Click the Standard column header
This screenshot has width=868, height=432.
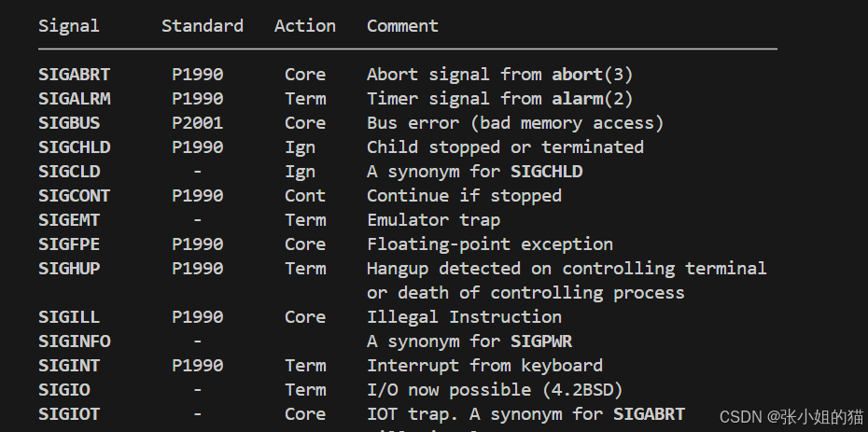pyautogui.click(x=202, y=26)
